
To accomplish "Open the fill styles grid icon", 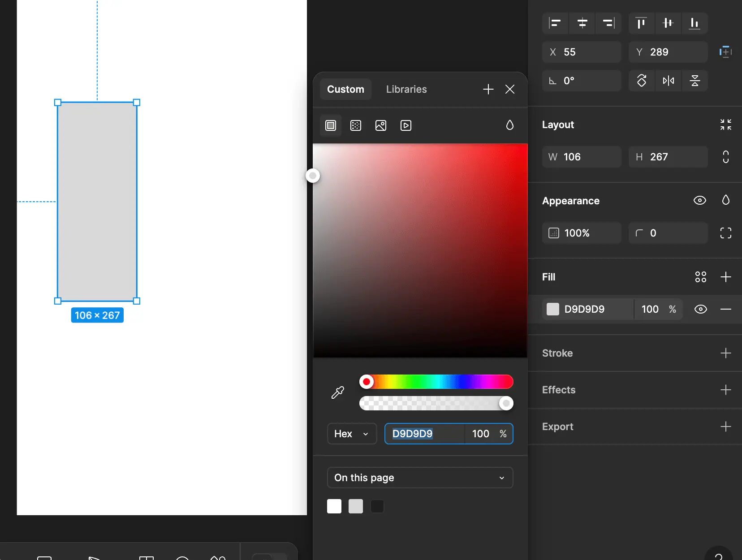I will 700,277.
